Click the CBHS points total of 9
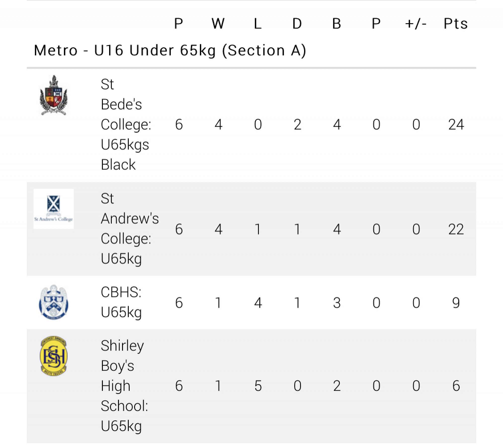This screenshot has width=503, height=448. coord(456,303)
